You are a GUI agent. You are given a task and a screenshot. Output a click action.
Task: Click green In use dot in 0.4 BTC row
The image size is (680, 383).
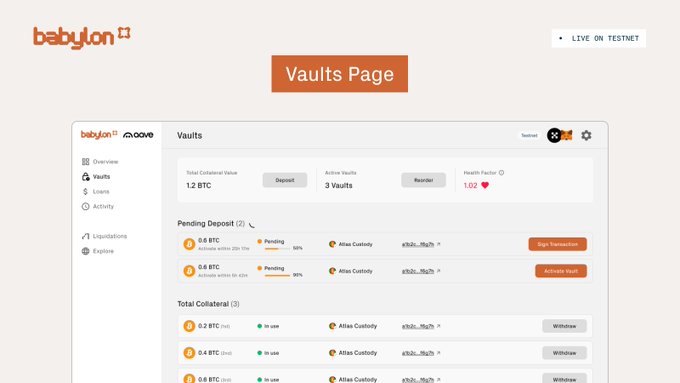(x=259, y=353)
